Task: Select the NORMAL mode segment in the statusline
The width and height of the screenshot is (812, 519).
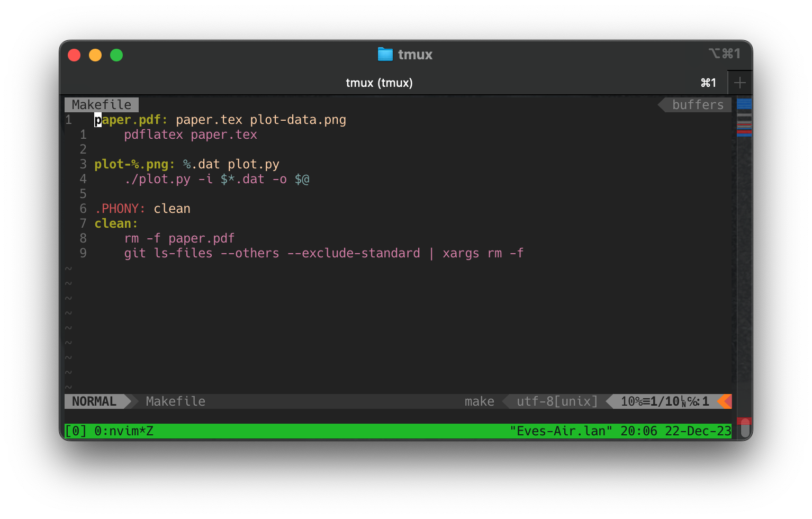Action: click(95, 401)
